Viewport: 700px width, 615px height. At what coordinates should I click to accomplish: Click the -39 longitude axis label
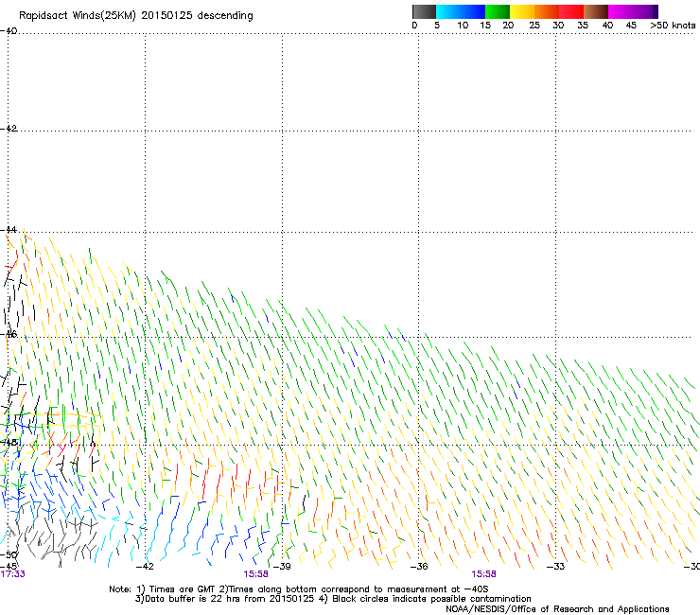pyautogui.click(x=282, y=567)
